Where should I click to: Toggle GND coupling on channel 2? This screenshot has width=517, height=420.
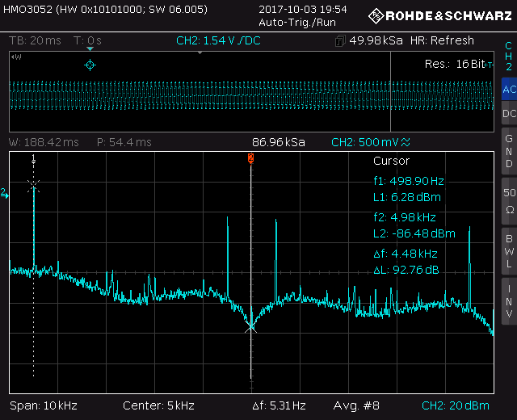pos(508,151)
